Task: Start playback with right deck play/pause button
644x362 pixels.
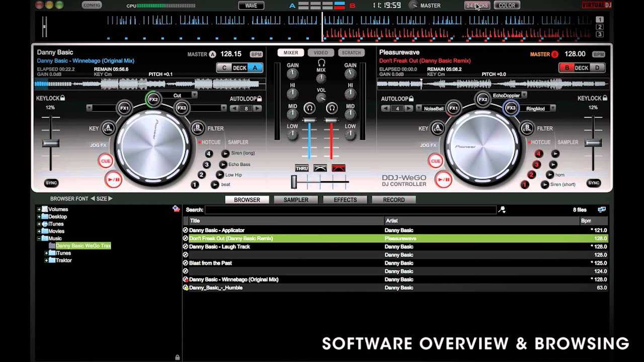Action: pyautogui.click(x=443, y=179)
